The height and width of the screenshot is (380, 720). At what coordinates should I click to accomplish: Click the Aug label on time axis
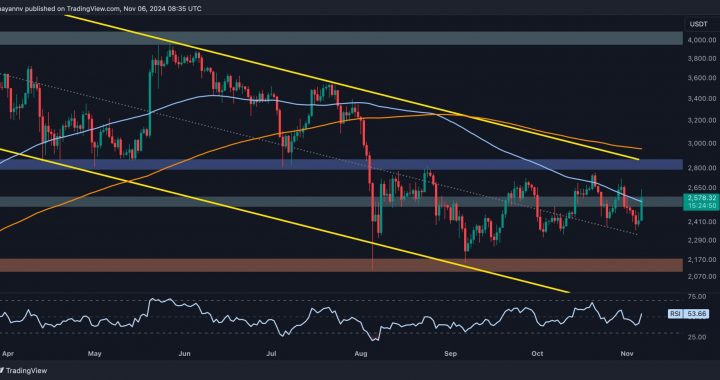click(362, 354)
